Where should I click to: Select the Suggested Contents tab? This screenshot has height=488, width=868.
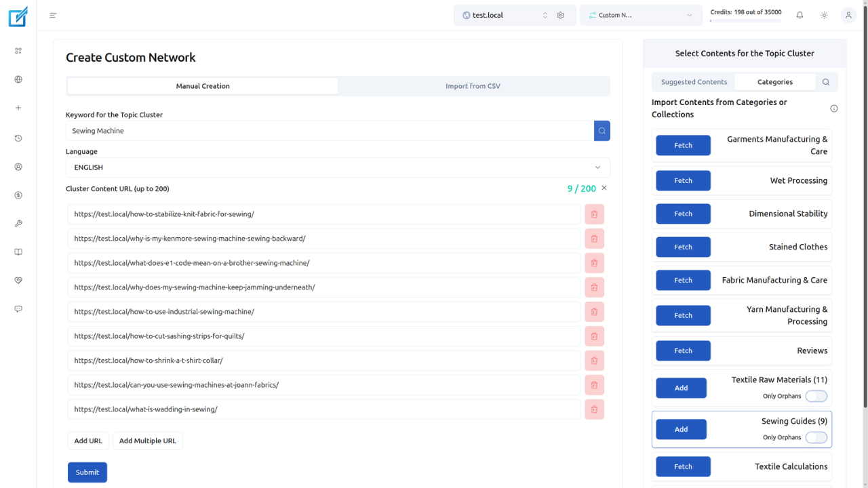point(694,81)
